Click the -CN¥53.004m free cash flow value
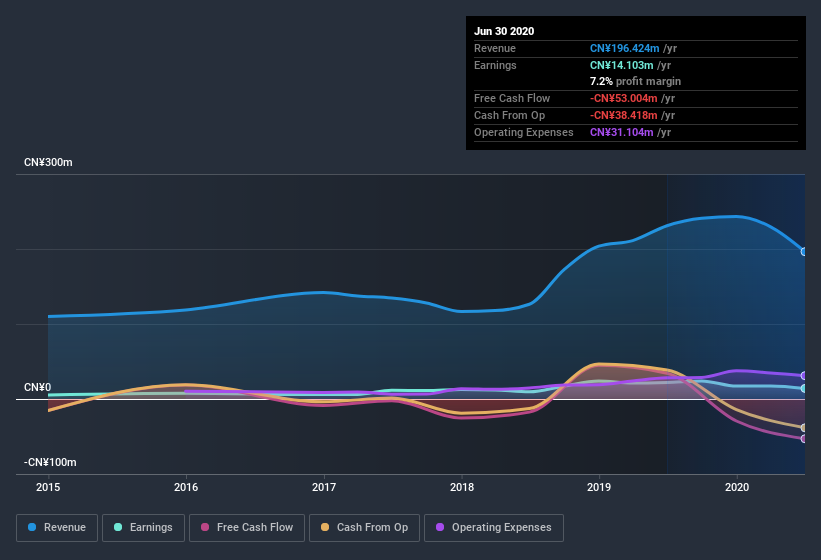The image size is (821, 560). pos(624,98)
